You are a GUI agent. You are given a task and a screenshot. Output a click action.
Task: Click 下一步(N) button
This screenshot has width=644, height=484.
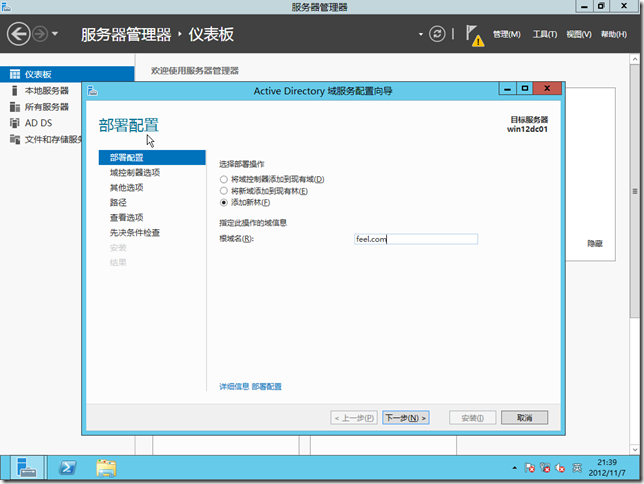[405, 418]
